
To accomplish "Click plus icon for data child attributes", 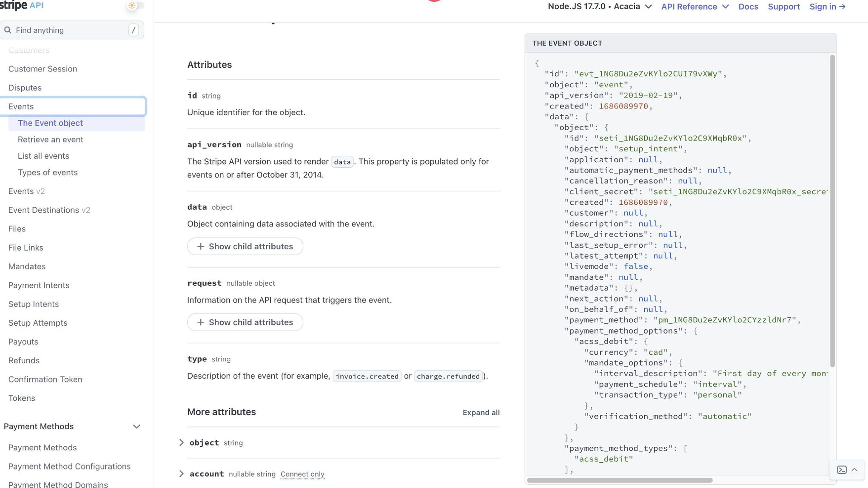I will click(201, 246).
